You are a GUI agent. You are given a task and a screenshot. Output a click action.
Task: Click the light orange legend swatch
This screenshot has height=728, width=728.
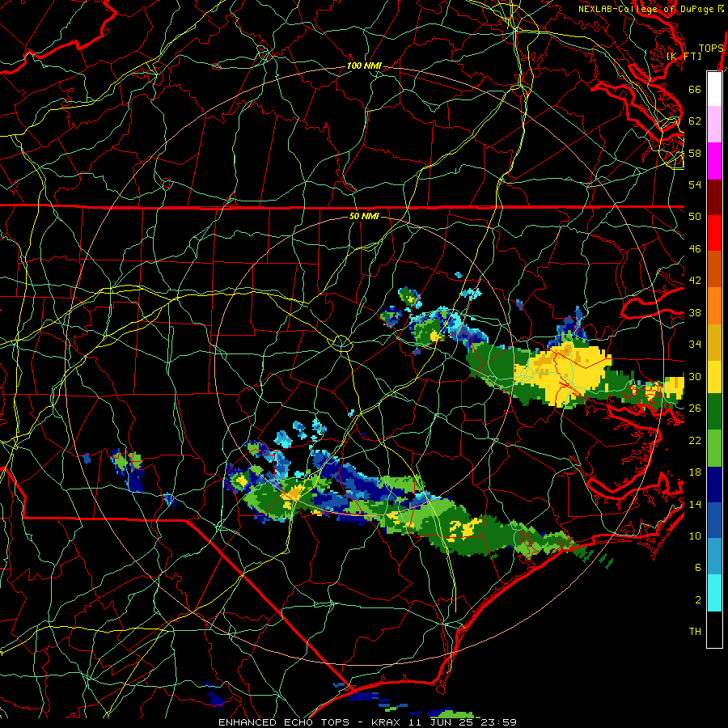point(714,306)
